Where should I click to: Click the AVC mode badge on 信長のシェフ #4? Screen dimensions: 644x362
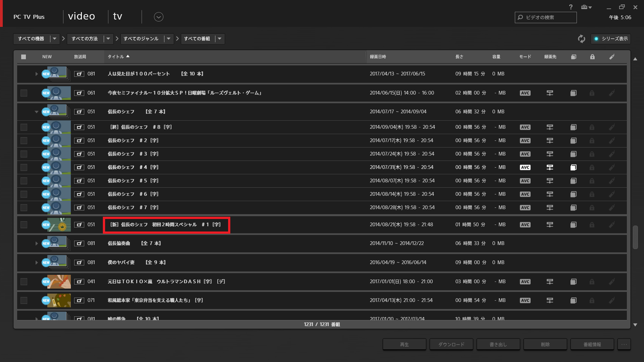point(525,167)
